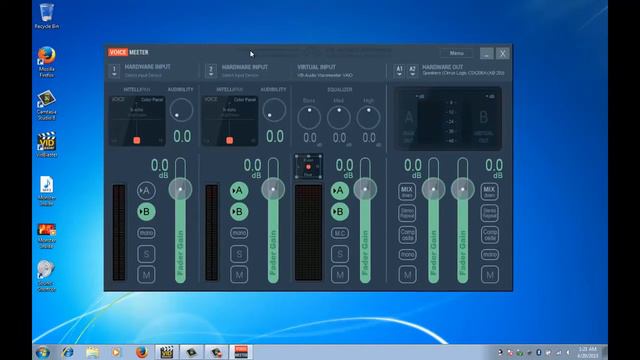Open Hardware Input 2 device selector
This screenshot has height=360, width=640.
tap(211, 71)
